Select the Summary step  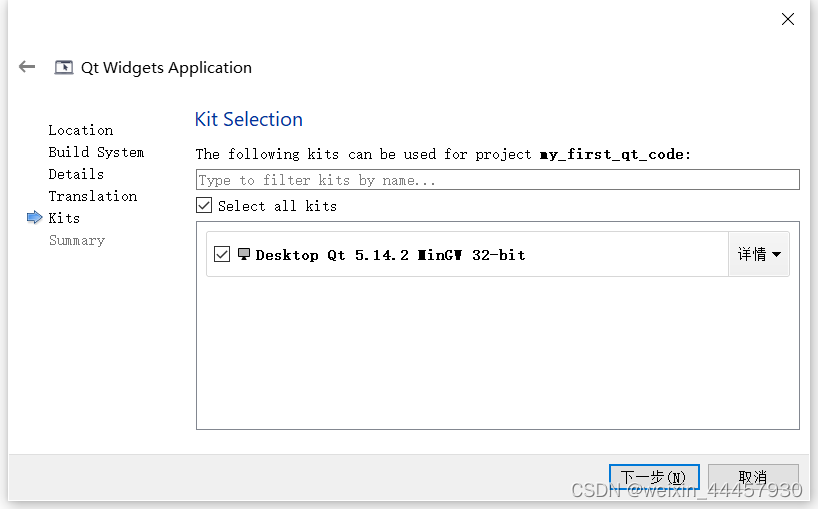[x=77, y=240]
